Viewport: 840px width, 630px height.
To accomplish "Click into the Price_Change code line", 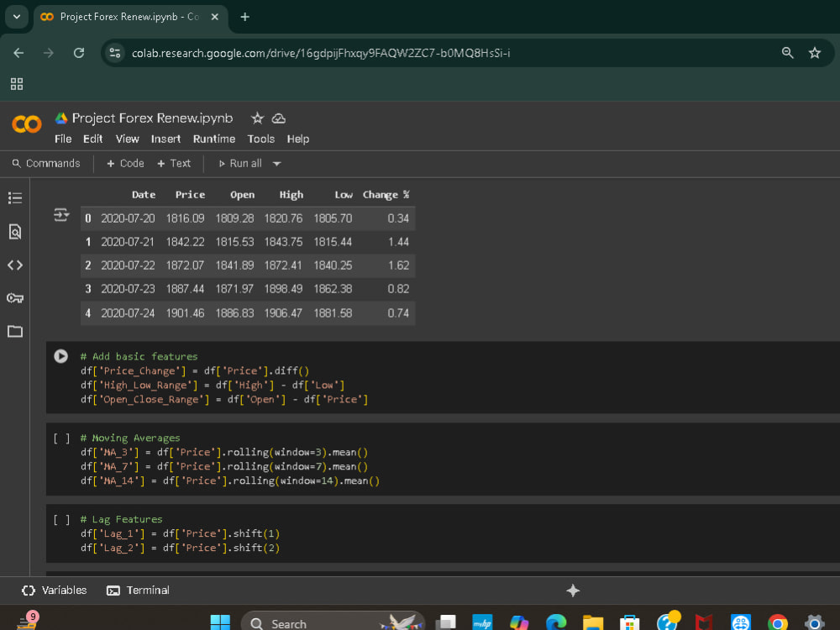I will click(195, 370).
